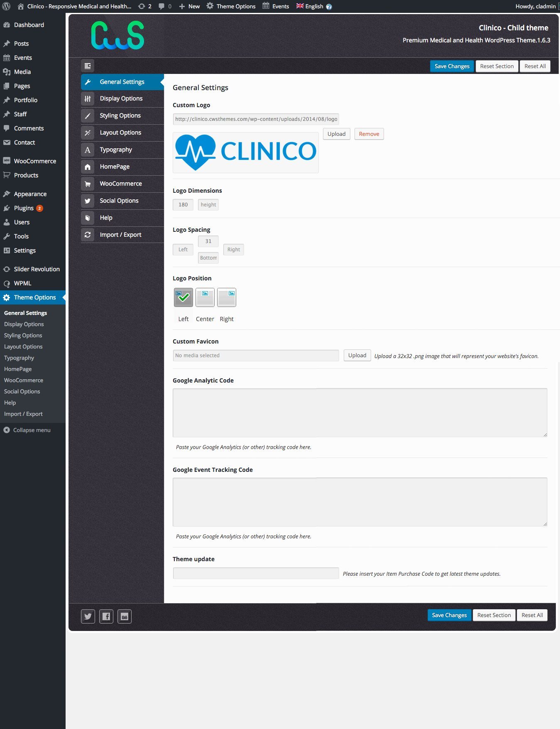Click the Layout Options wand icon
Viewport: 560px width, 729px height.
pyautogui.click(x=88, y=133)
